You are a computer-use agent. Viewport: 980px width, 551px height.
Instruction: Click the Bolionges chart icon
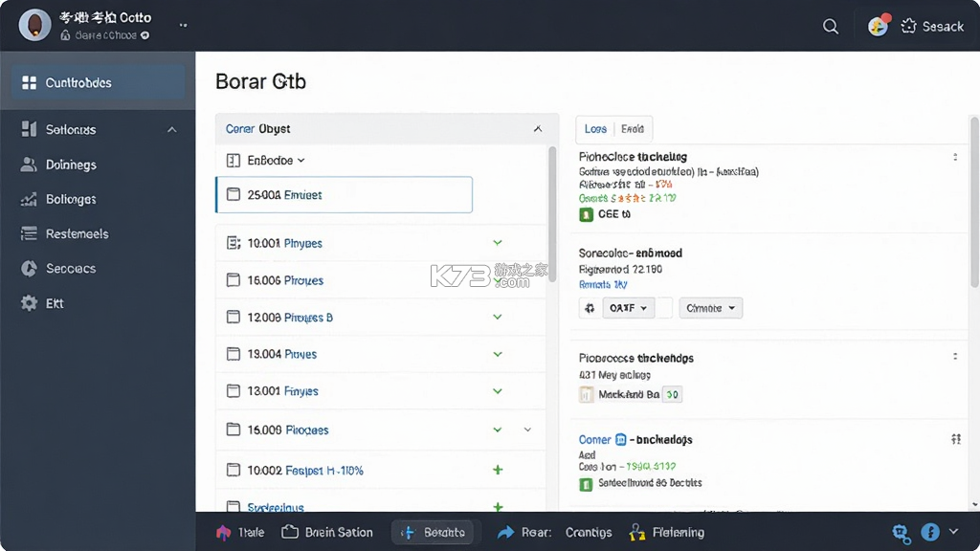[x=29, y=199]
